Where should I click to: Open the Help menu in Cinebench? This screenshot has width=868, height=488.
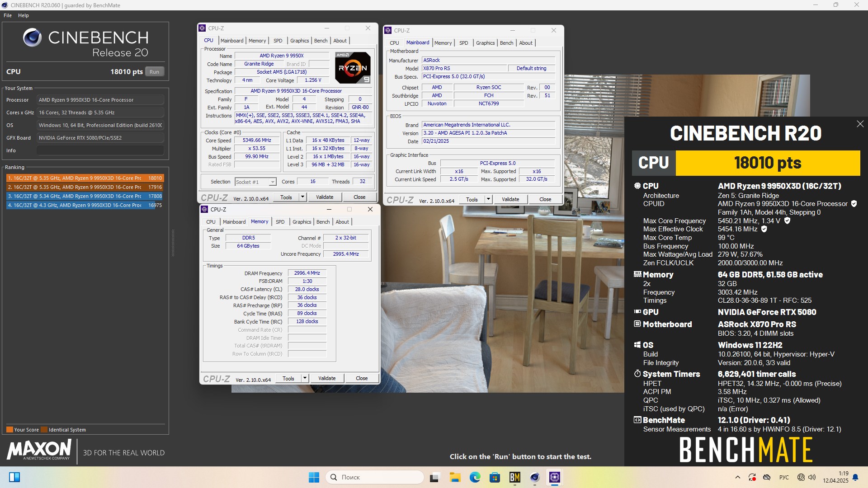[24, 15]
